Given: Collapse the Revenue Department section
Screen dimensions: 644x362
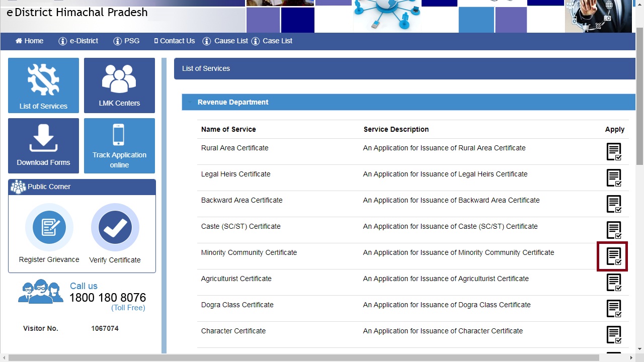Looking at the screenshot, I should (190, 102).
